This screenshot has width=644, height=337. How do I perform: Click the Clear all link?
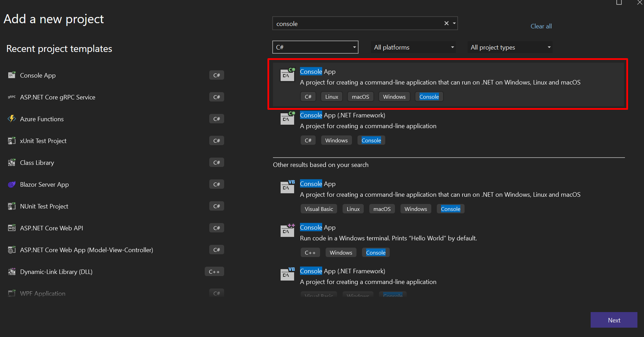point(541,26)
